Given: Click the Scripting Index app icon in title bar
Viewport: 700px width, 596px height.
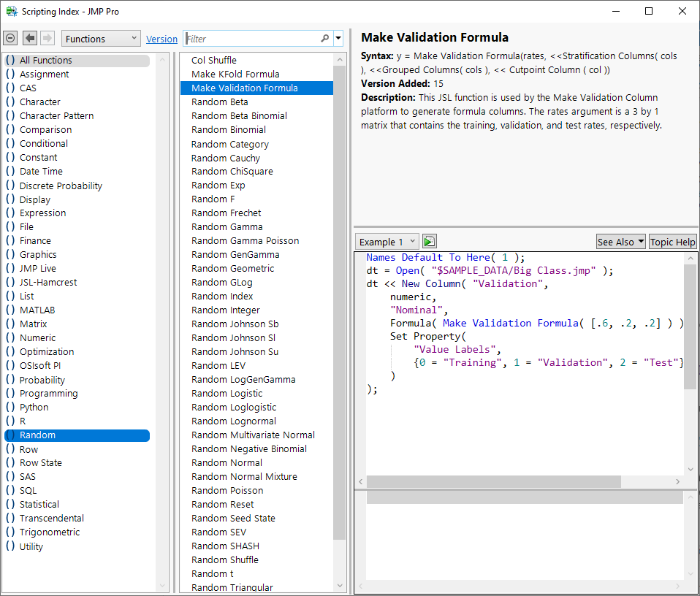Looking at the screenshot, I should pyautogui.click(x=10, y=11).
